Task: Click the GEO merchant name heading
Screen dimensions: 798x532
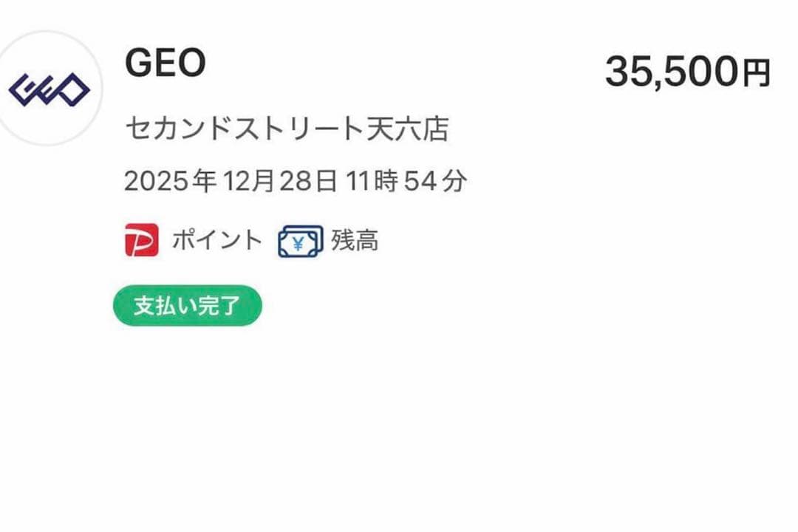Action: pos(165,64)
